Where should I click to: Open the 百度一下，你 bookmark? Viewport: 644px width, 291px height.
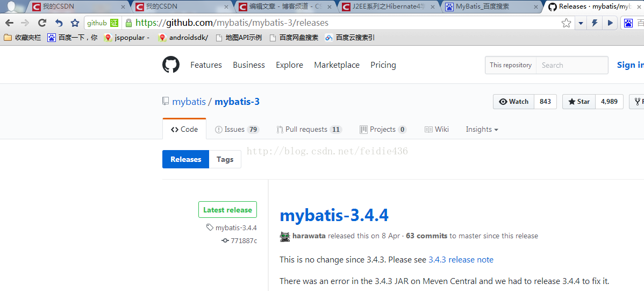(73, 38)
